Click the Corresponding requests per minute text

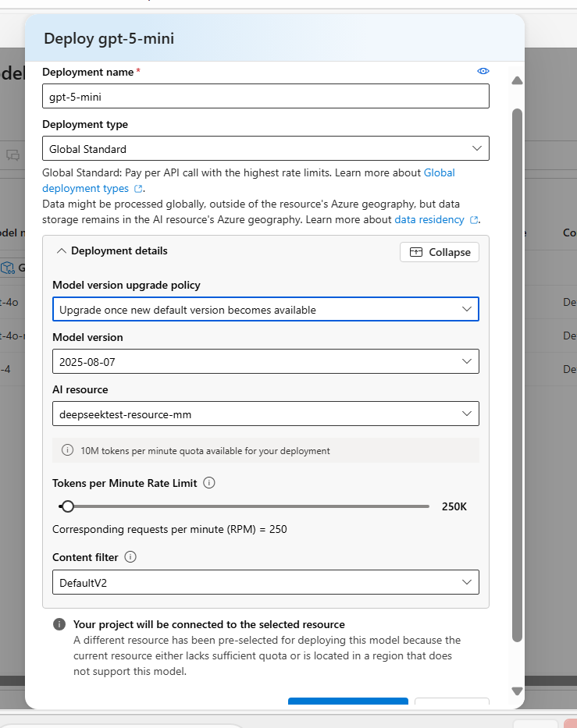point(169,529)
